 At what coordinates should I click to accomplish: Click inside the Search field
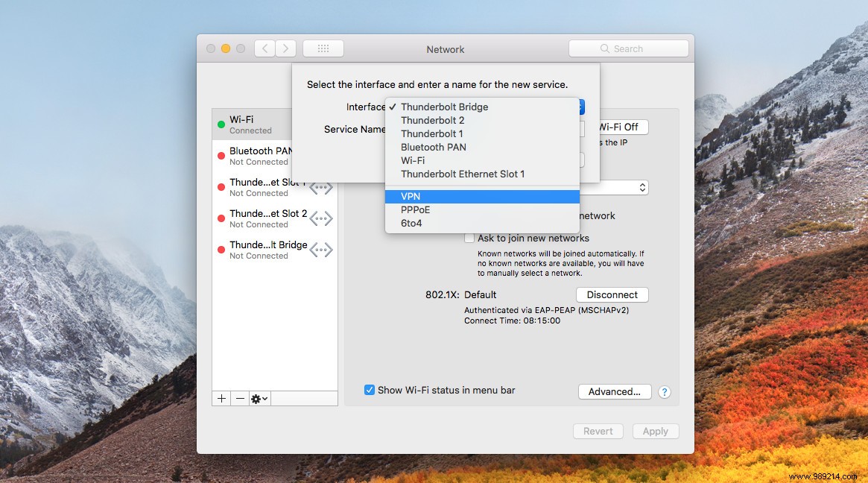click(x=630, y=48)
